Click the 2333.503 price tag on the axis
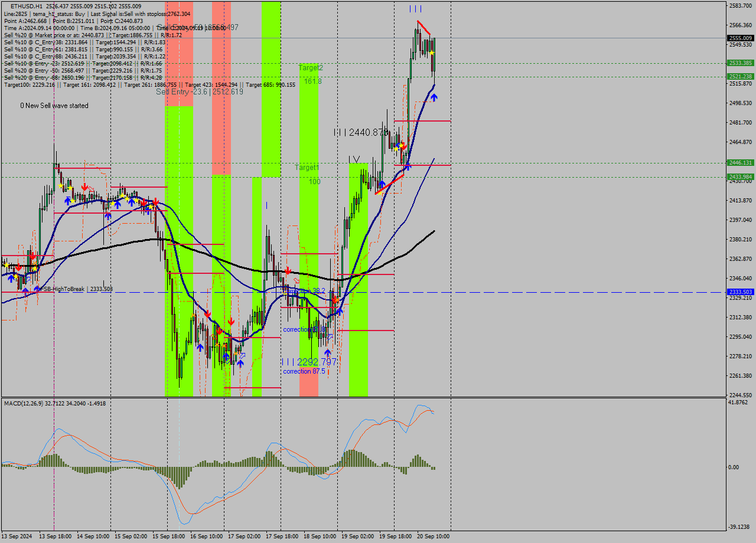Image resolution: width=756 pixels, height=543 pixels. [740, 292]
